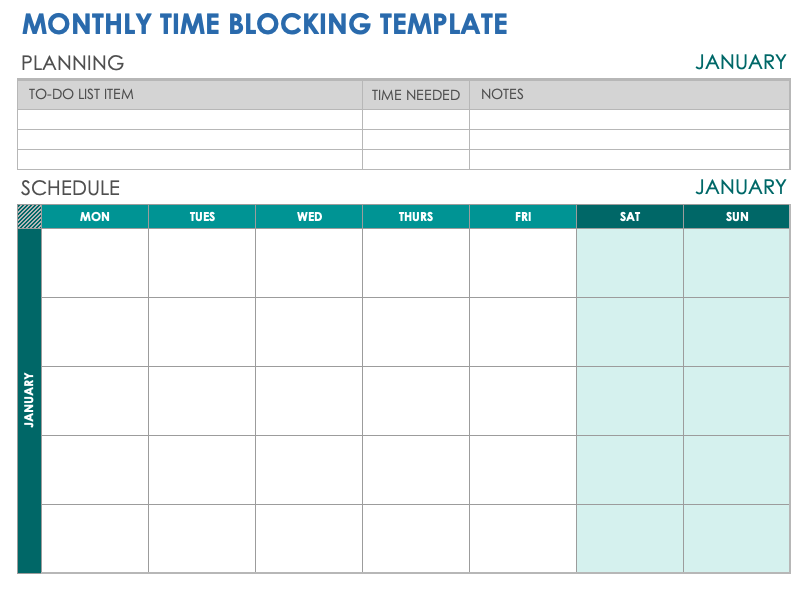Click the JANUARY label beside the Planning heading
This screenshot has height=593, width=809.
point(741,62)
